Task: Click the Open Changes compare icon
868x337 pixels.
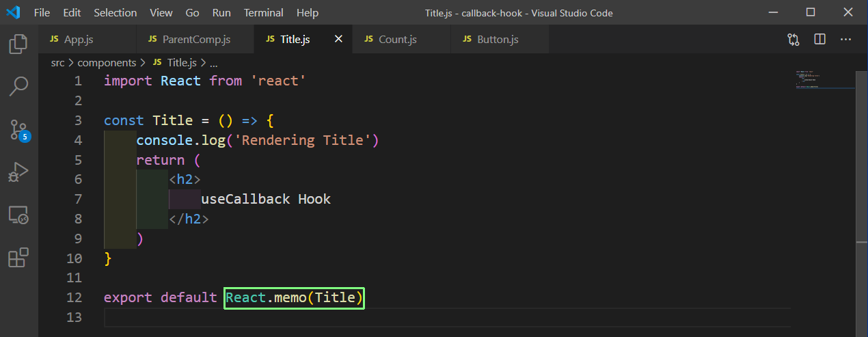Action: click(794, 40)
